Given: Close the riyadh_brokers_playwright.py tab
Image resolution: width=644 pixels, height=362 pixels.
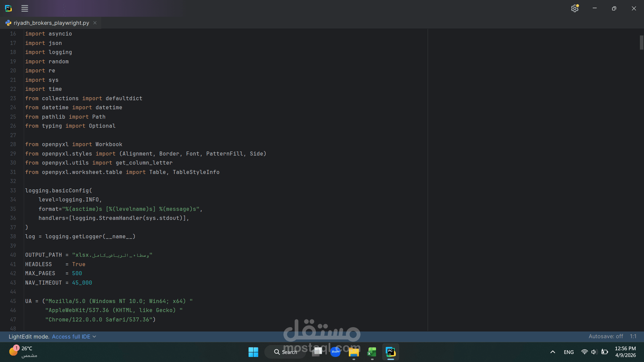Looking at the screenshot, I should pyautogui.click(x=95, y=23).
